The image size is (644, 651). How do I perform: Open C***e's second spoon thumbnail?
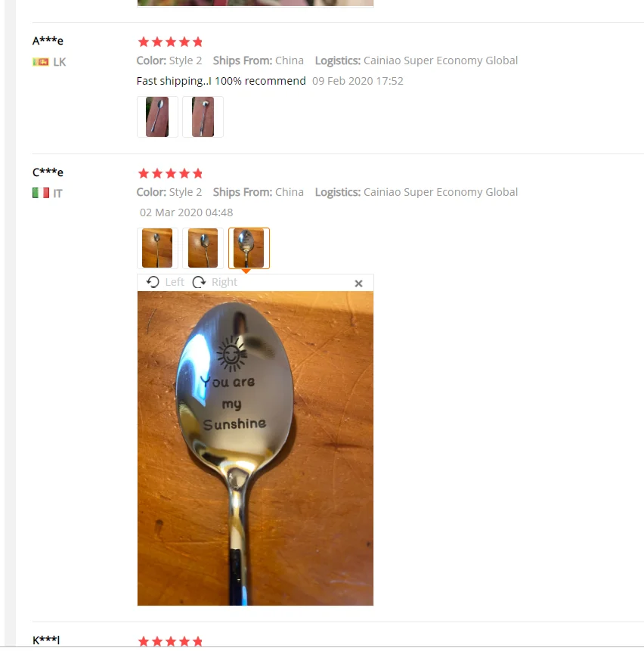(203, 248)
